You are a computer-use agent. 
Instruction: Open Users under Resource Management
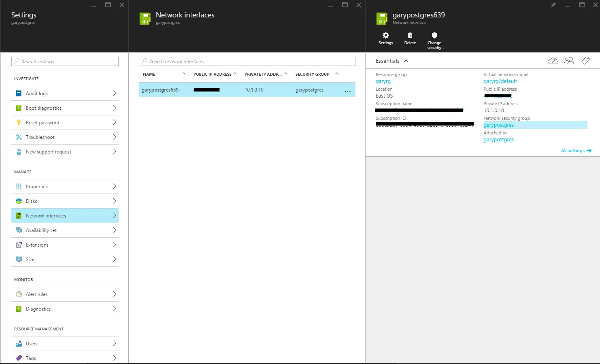pos(65,344)
